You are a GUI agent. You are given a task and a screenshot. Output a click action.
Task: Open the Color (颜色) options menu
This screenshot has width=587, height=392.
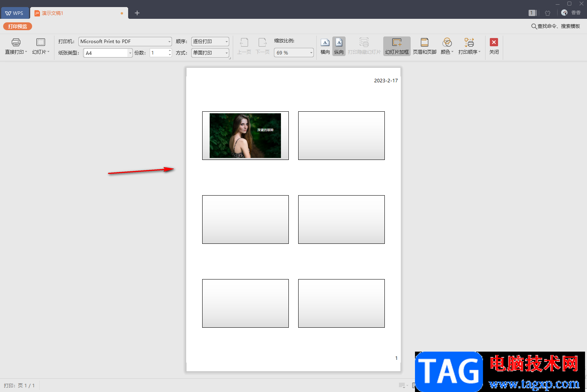coord(447,46)
